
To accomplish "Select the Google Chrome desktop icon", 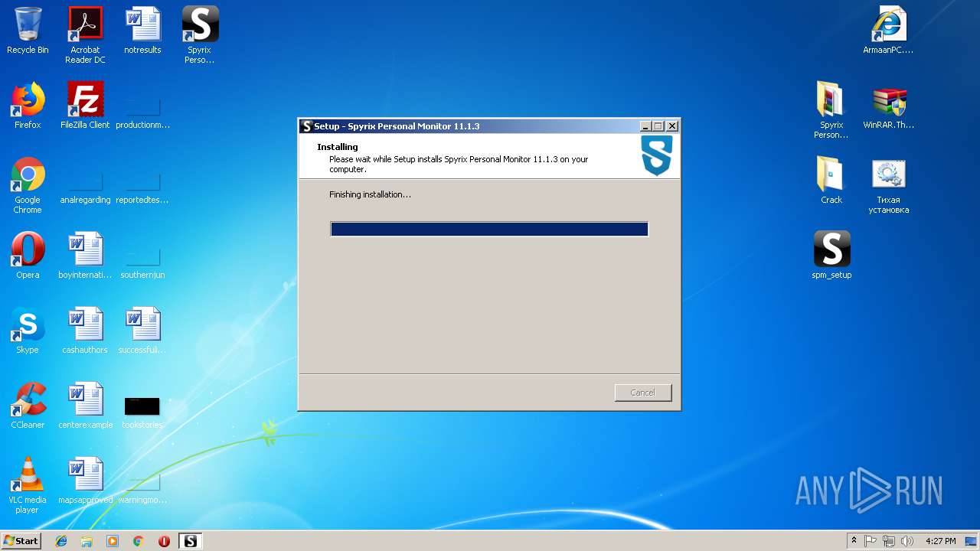I will coord(28,185).
